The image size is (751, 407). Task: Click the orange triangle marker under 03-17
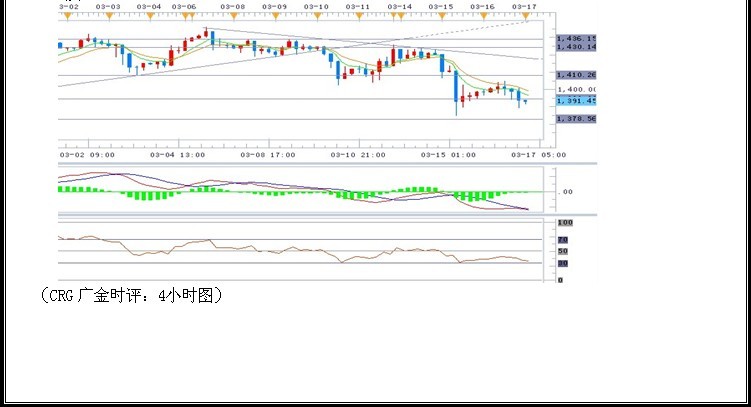(525, 16)
